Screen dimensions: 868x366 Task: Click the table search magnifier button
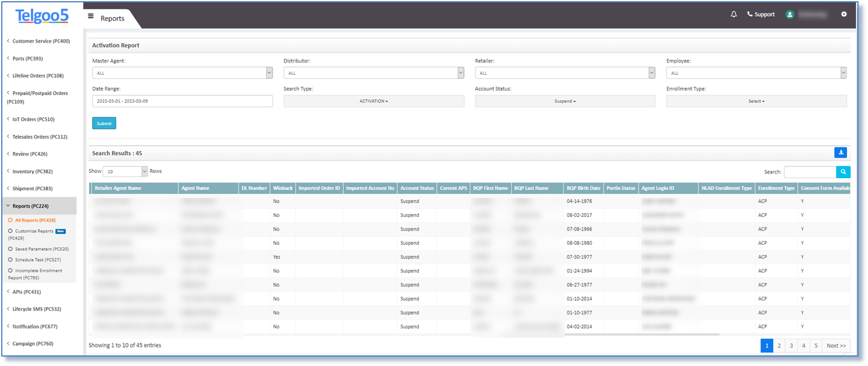coord(843,172)
